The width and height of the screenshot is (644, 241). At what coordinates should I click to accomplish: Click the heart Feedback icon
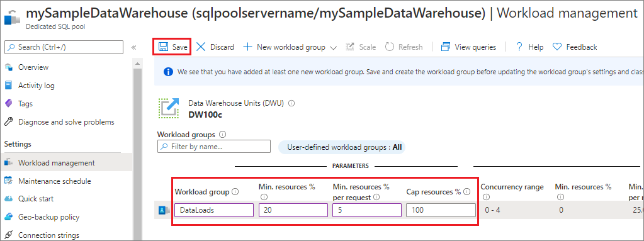[557, 47]
